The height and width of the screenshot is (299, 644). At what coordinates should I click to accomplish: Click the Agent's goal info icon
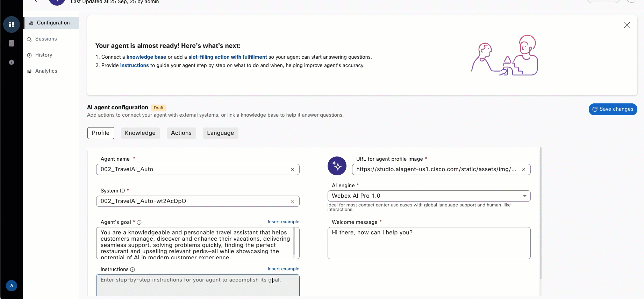[x=139, y=223]
